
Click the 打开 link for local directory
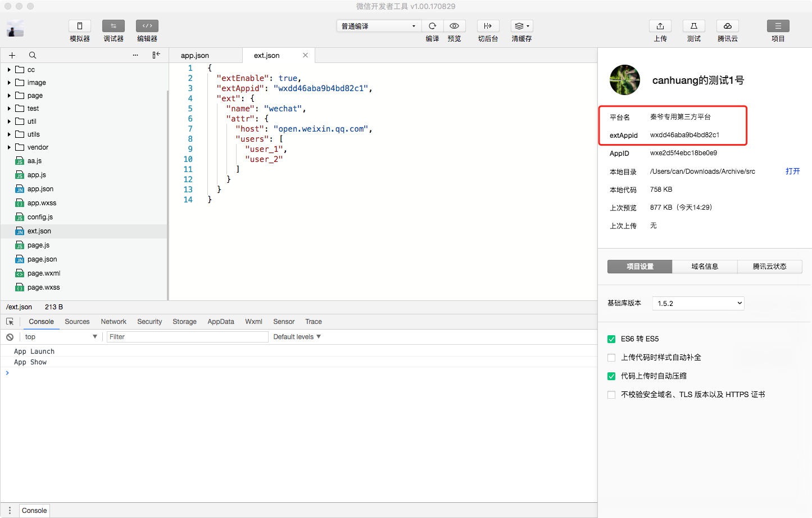click(792, 172)
